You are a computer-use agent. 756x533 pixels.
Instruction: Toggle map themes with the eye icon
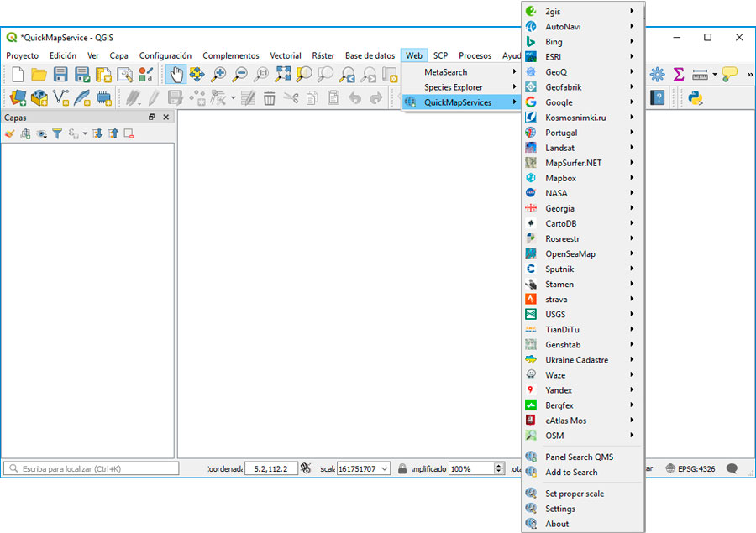point(40,133)
